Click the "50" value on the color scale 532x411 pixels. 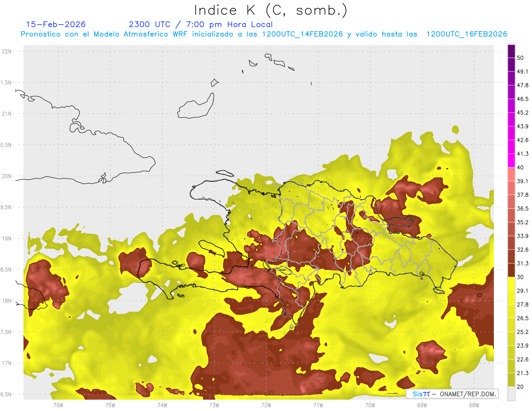(520, 58)
